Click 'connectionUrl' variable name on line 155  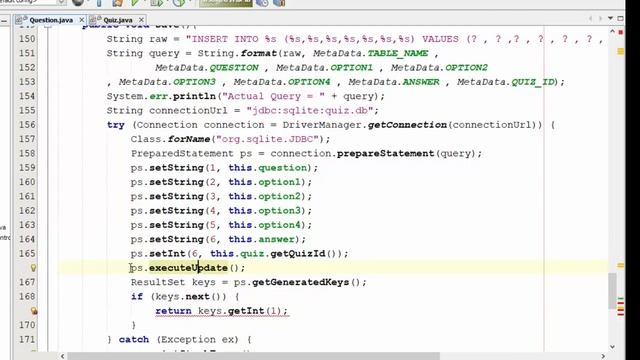188,111
